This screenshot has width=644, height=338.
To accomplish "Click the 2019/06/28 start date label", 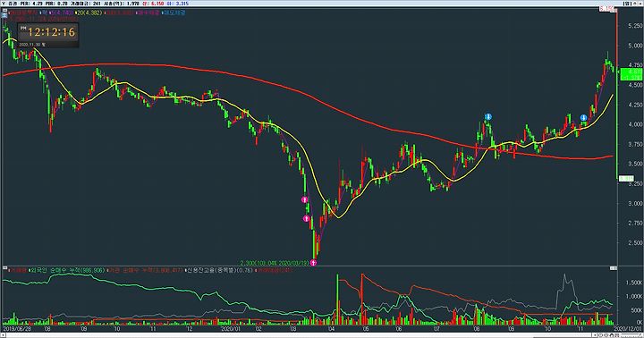I will [17, 329].
